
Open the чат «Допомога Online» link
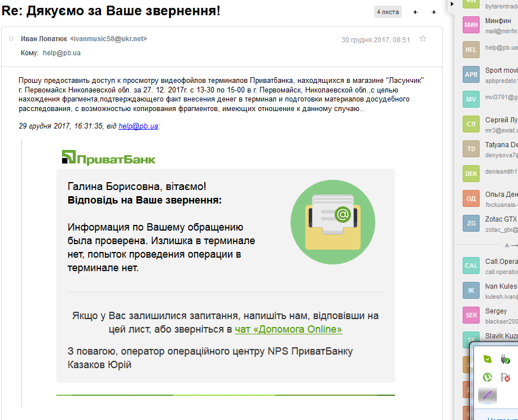pos(288,329)
